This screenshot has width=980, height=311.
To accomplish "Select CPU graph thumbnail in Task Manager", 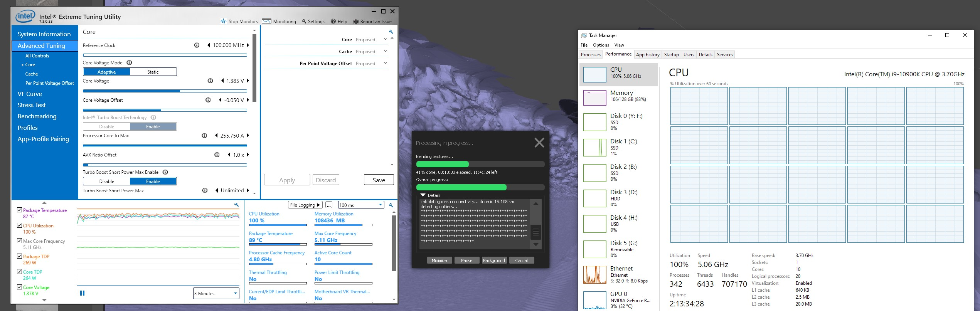I will coord(595,75).
